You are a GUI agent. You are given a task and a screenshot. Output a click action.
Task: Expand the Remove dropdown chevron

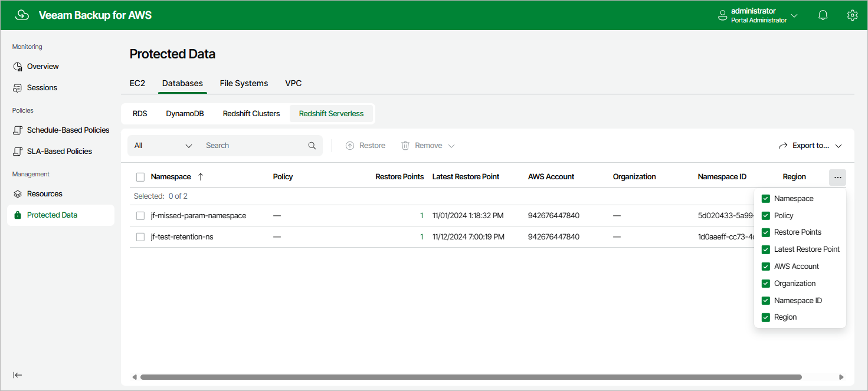[451, 146]
